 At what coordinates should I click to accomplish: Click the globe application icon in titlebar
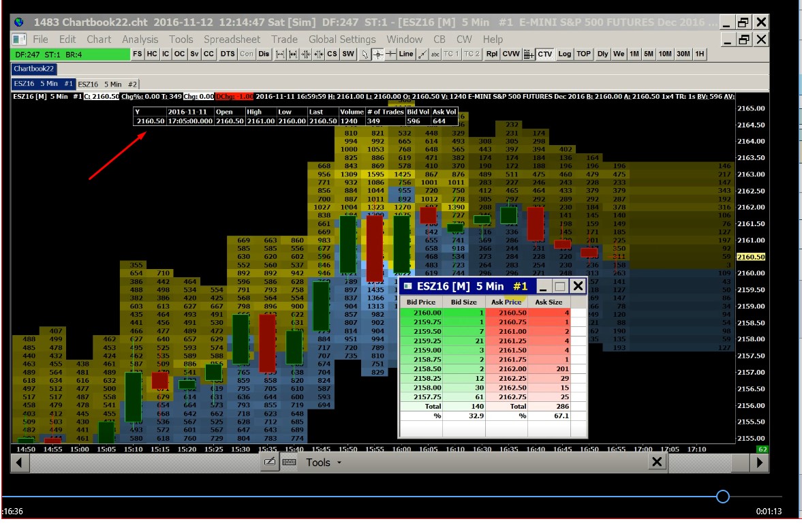(19, 22)
